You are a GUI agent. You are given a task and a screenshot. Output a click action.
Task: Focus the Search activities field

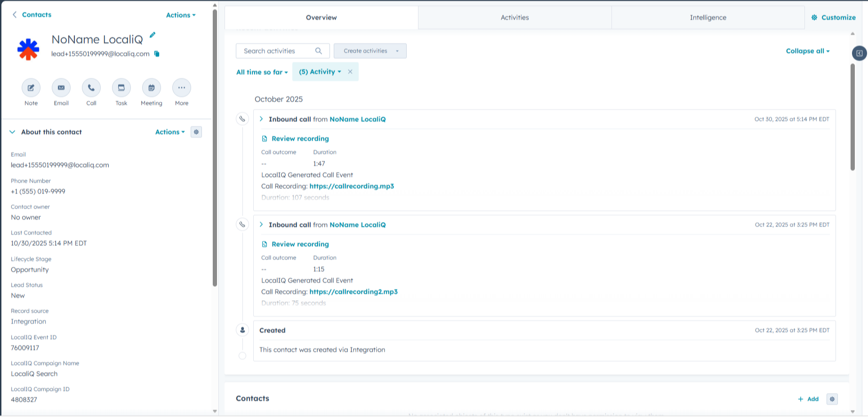282,51
